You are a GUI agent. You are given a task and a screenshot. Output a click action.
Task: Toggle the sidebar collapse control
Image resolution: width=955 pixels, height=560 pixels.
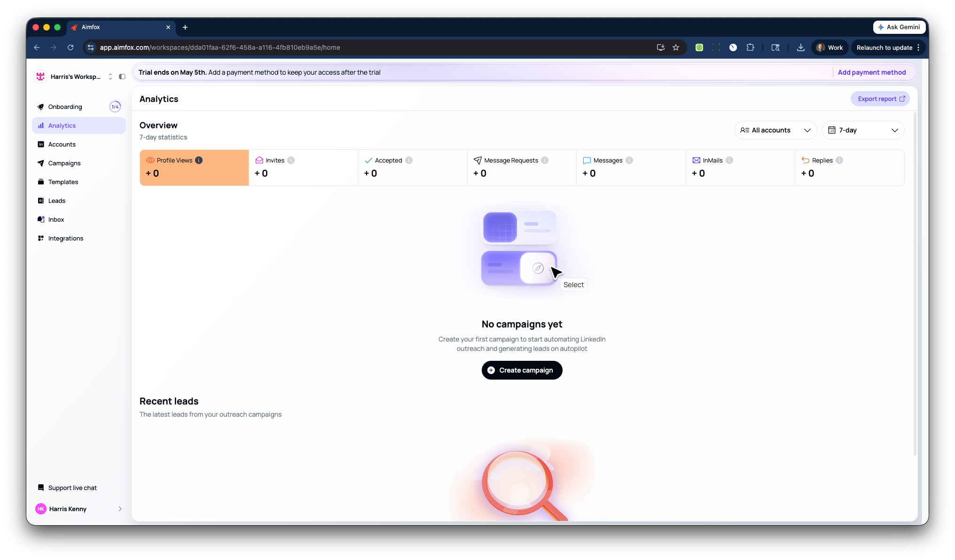122,77
